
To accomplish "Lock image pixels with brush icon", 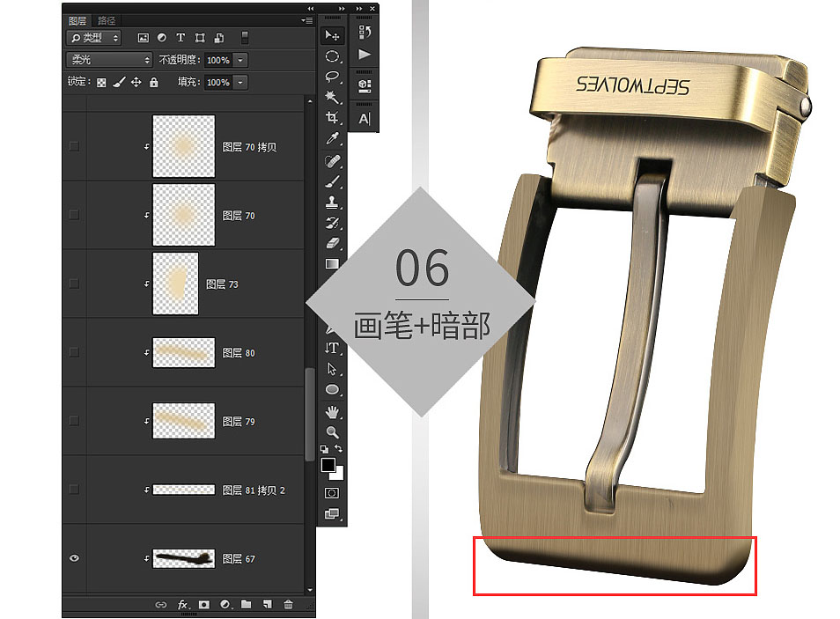I will [119, 82].
